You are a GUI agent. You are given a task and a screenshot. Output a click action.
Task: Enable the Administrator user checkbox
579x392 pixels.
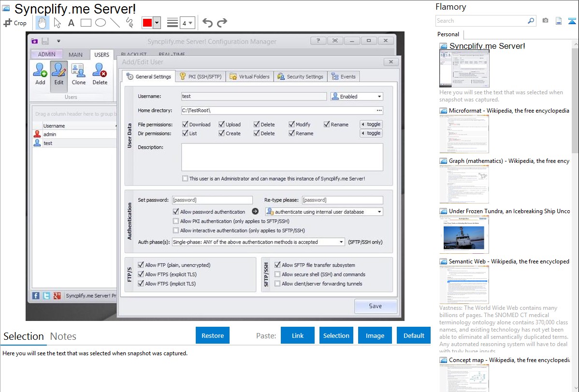pos(185,178)
